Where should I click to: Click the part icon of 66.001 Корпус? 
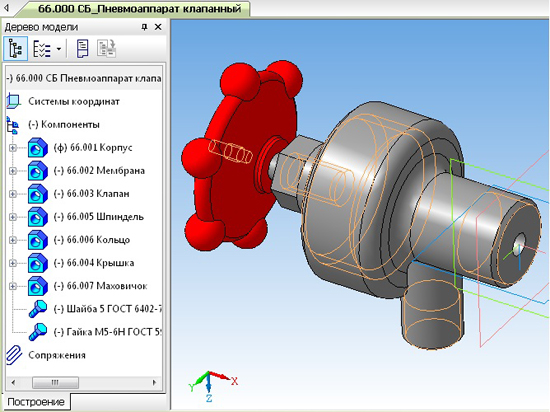point(38,148)
